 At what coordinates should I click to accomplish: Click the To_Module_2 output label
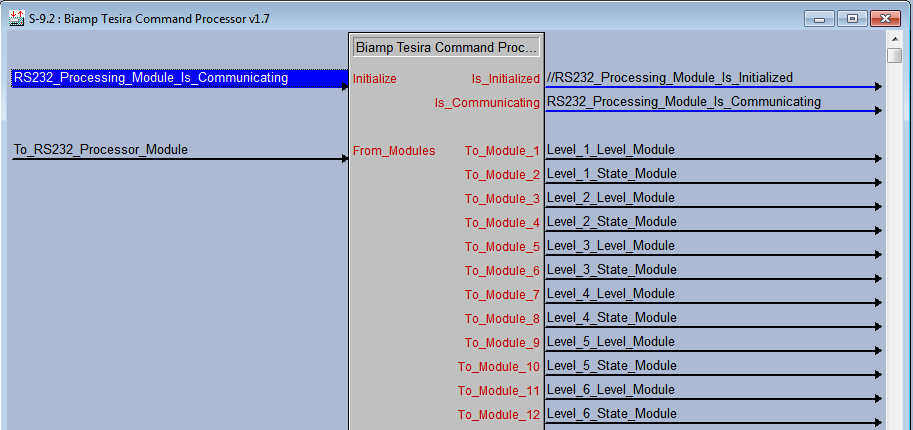click(x=502, y=175)
